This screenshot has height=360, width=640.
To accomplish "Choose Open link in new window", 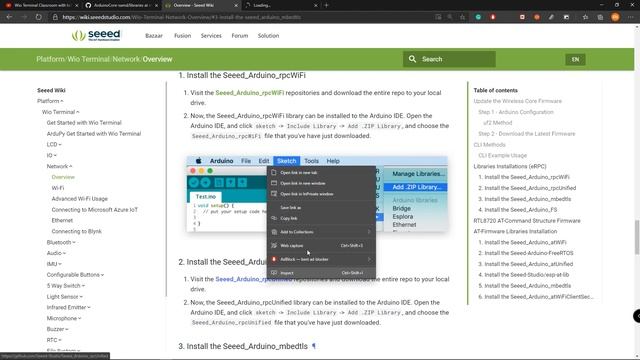I will click(x=321, y=183).
